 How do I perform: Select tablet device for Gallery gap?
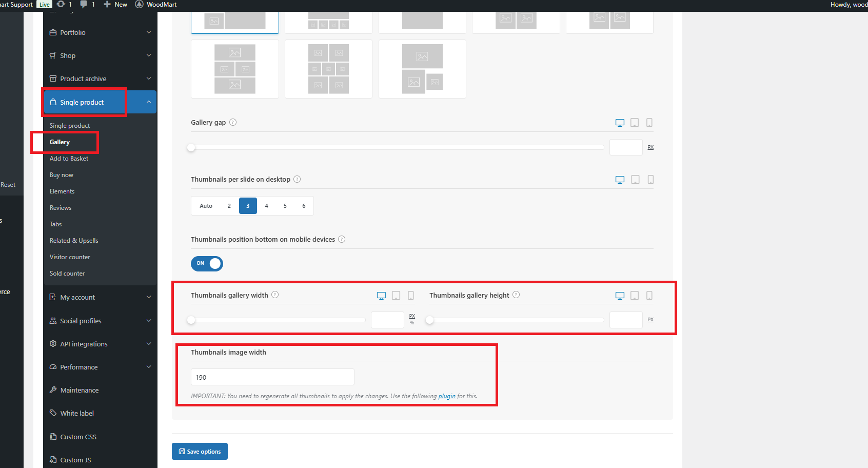click(635, 123)
